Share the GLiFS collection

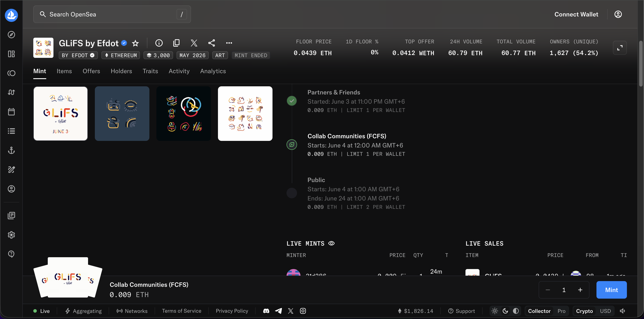tap(212, 43)
